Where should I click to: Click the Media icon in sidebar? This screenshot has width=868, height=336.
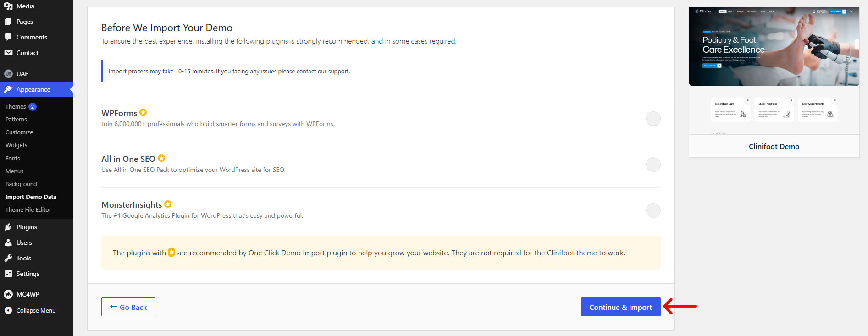[8, 6]
